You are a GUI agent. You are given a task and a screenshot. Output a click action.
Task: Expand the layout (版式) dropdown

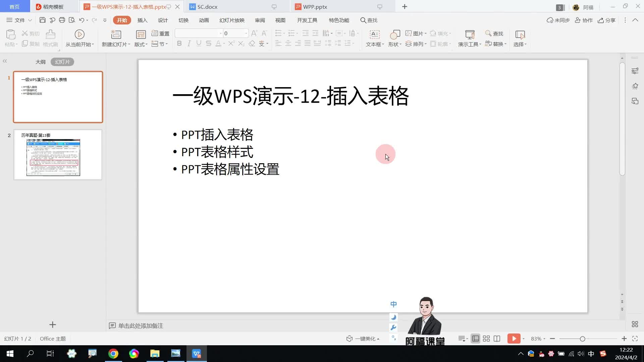pyautogui.click(x=141, y=44)
